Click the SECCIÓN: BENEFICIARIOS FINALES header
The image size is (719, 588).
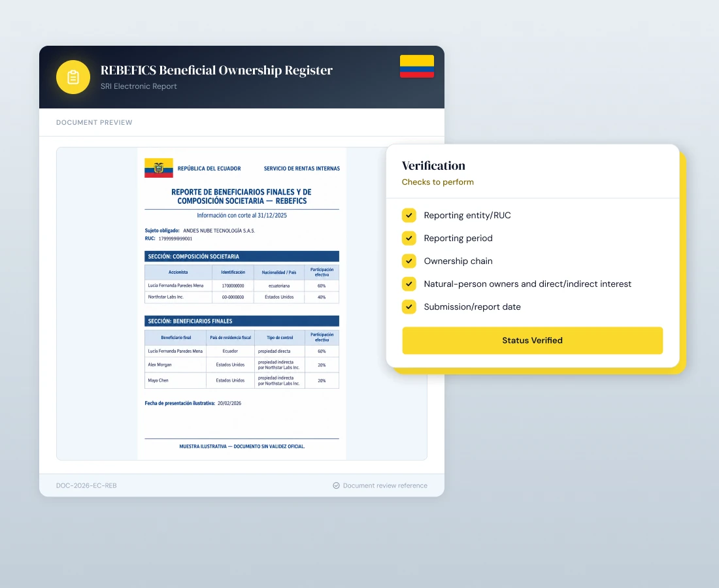click(242, 321)
